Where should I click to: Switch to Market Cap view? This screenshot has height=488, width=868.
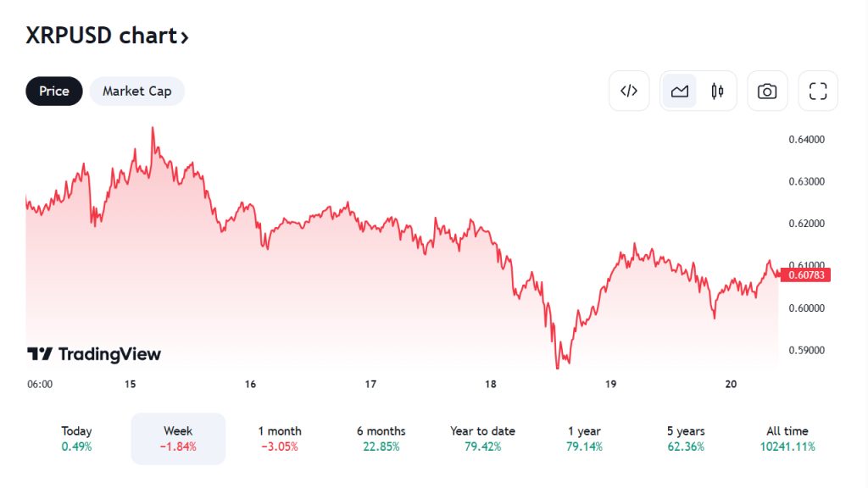pyautogui.click(x=136, y=91)
